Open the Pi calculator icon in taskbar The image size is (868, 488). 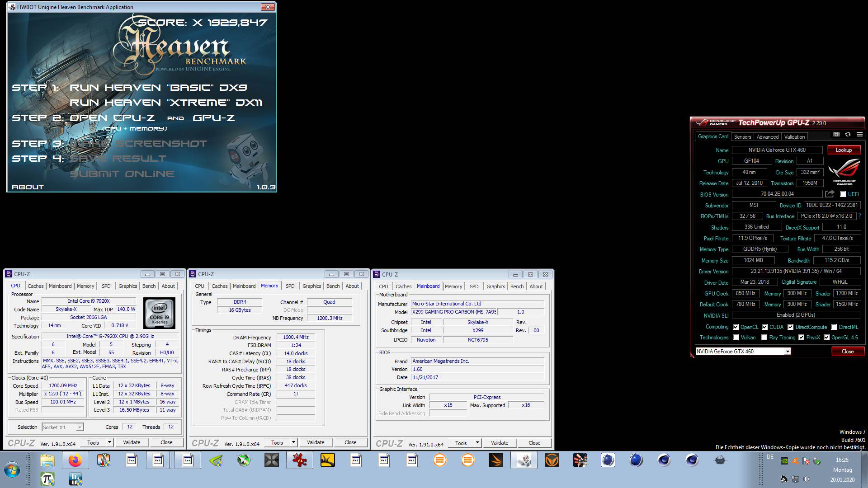click(47, 479)
